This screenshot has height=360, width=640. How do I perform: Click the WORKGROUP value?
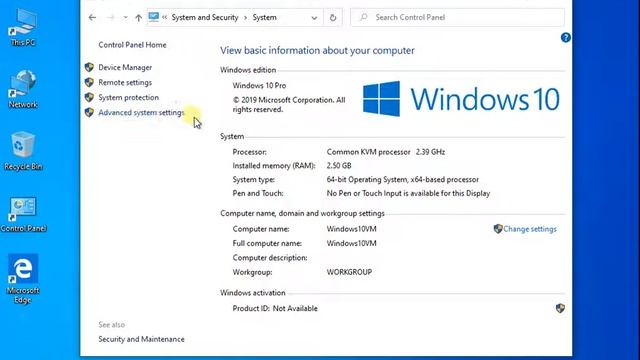point(349,272)
